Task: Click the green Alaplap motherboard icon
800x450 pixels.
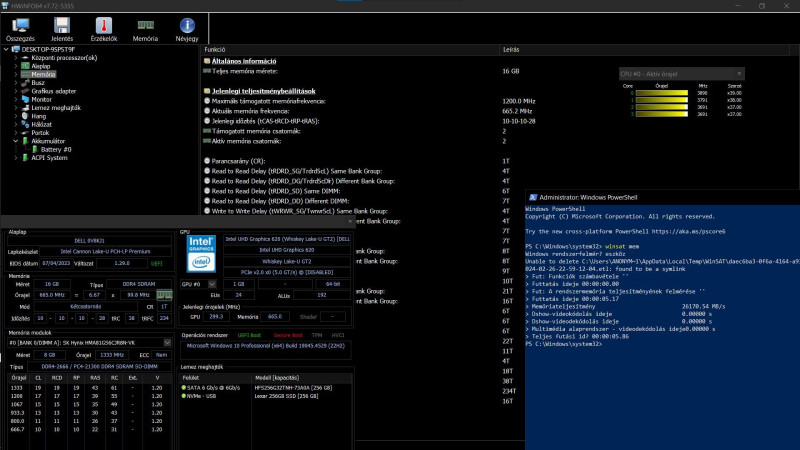Action: coord(25,66)
